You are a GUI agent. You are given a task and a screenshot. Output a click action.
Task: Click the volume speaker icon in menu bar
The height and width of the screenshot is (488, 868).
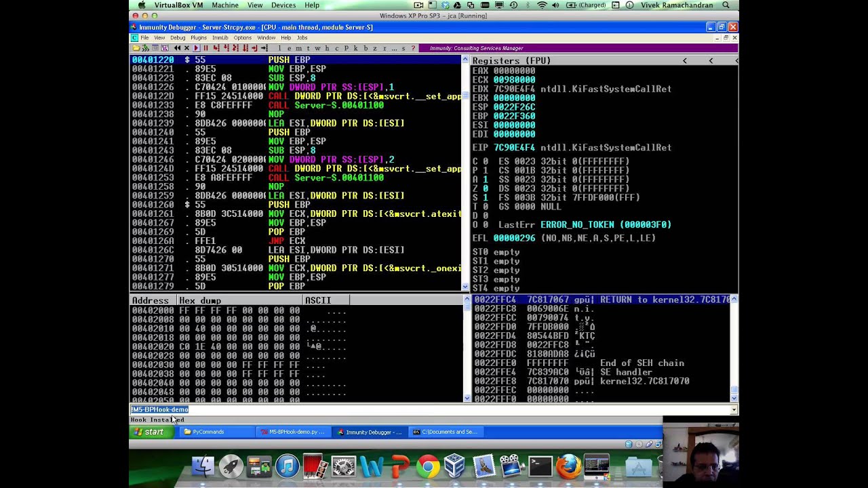(x=557, y=5)
